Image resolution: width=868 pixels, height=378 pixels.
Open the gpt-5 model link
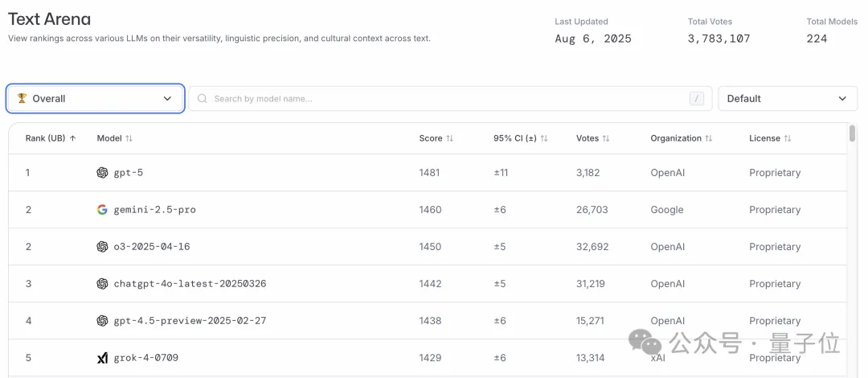coord(129,173)
